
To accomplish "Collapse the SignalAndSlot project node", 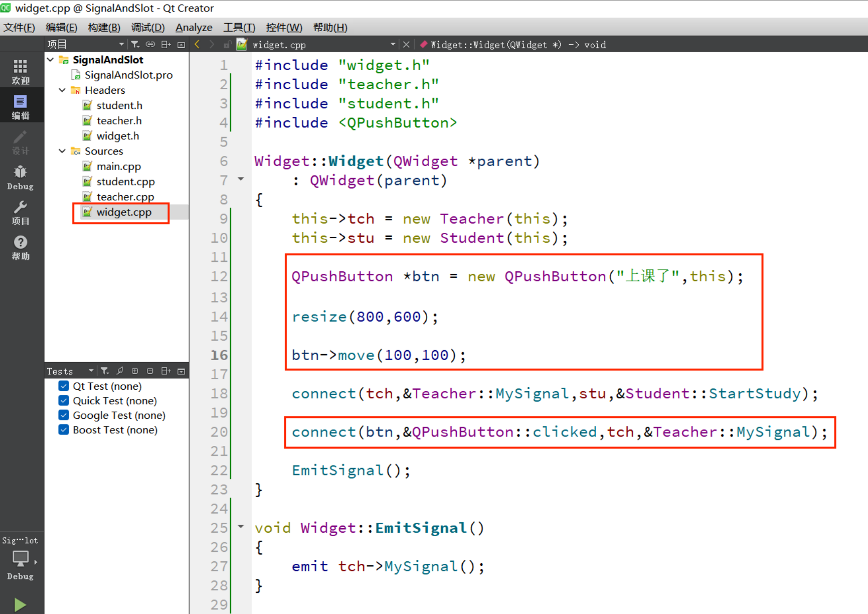I will pyautogui.click(x=51, y=60).
